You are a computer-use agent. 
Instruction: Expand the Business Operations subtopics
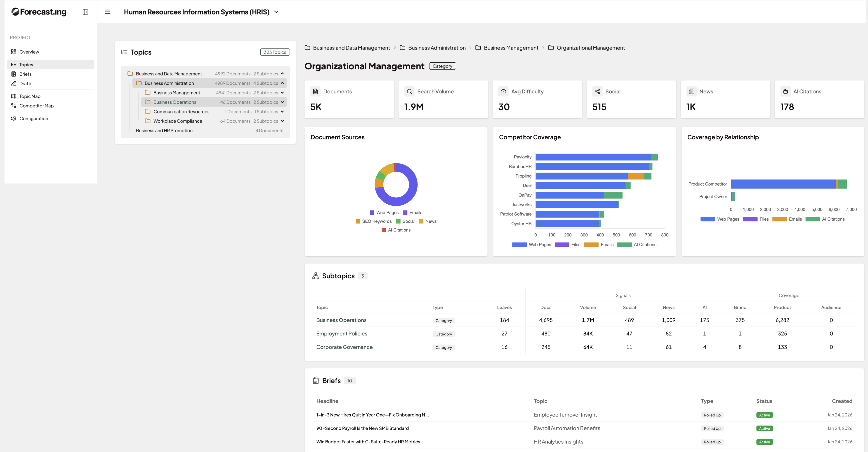pyautogui.click(x=282, y=102)
